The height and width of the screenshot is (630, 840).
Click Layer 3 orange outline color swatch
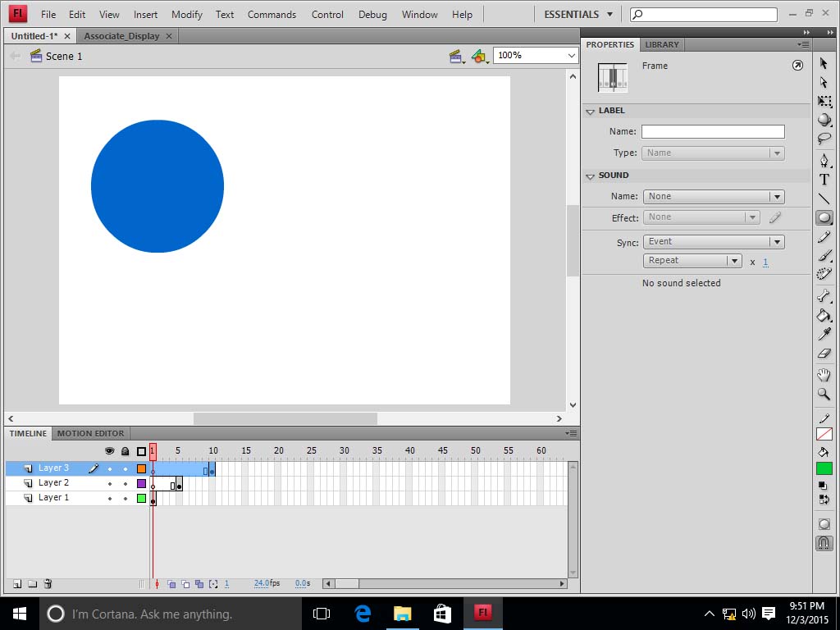pos(141,468)
